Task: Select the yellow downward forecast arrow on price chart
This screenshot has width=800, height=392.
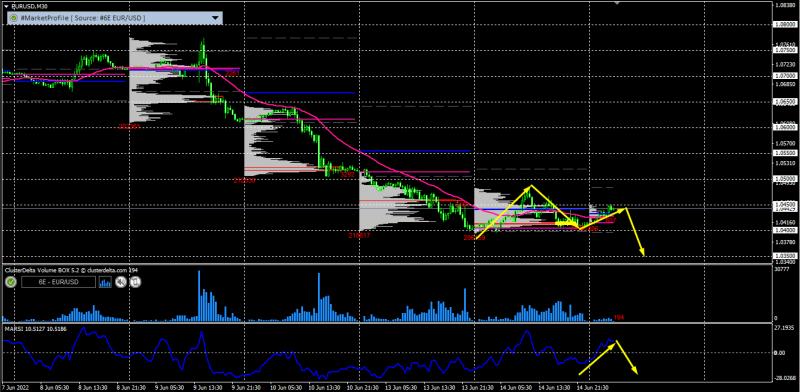Action: [x=634, y=231]
